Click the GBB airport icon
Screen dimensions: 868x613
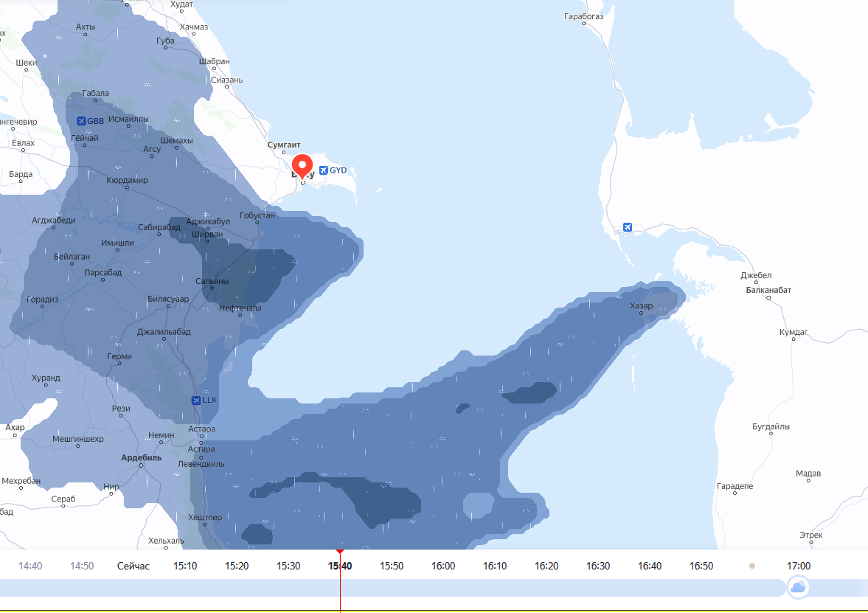pyautogui.click(x=81, y=121)
